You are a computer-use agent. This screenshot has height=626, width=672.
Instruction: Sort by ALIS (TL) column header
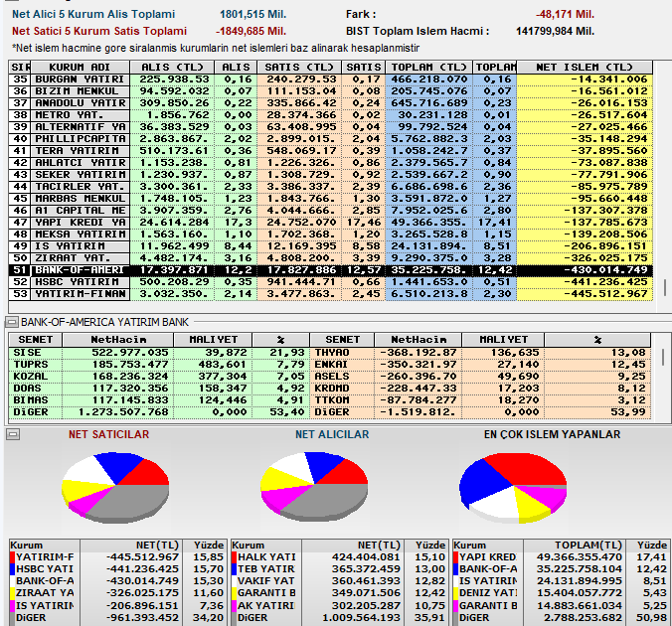pyautogui.click(x=172, y=68)
